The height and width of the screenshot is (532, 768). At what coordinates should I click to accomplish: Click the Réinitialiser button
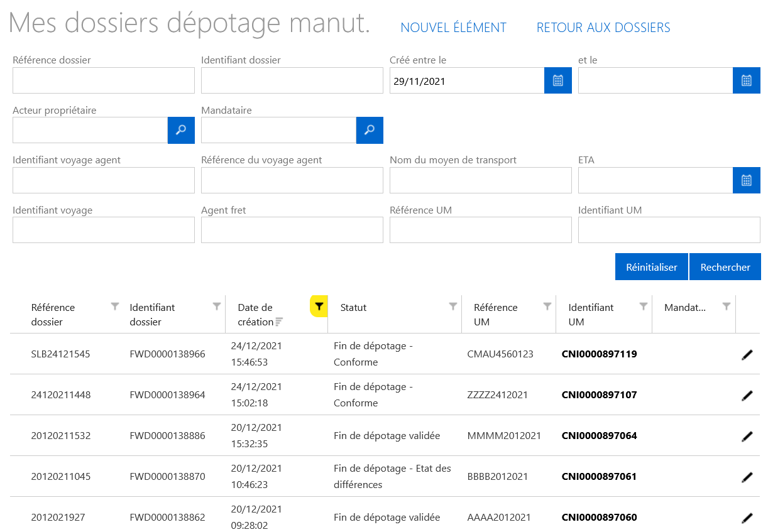coord(652,267)
